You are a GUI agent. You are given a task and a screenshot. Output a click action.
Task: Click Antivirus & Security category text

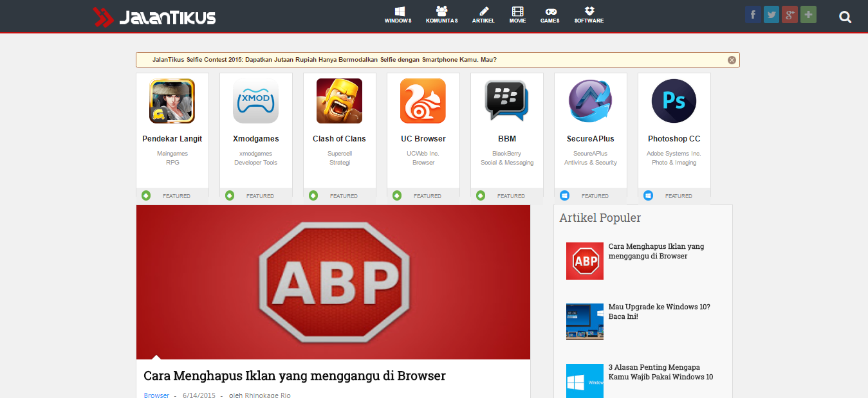click(x=591, y=163)
